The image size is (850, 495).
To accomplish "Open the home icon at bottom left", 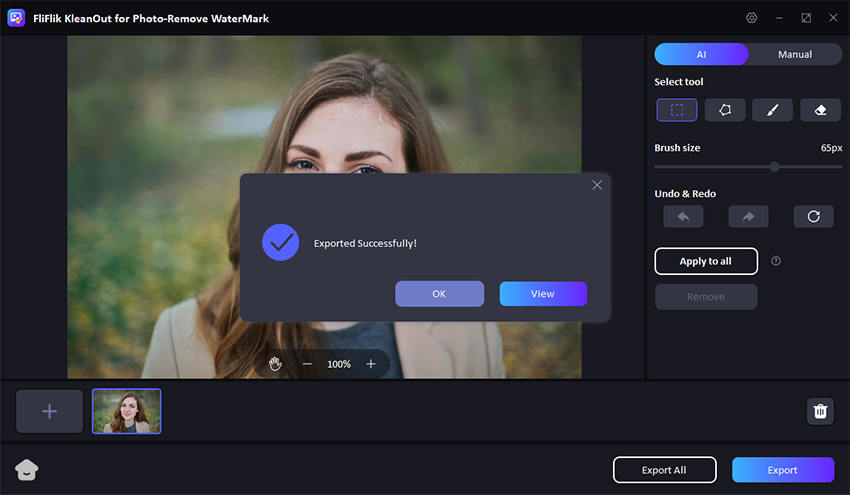I will point(27,470).
